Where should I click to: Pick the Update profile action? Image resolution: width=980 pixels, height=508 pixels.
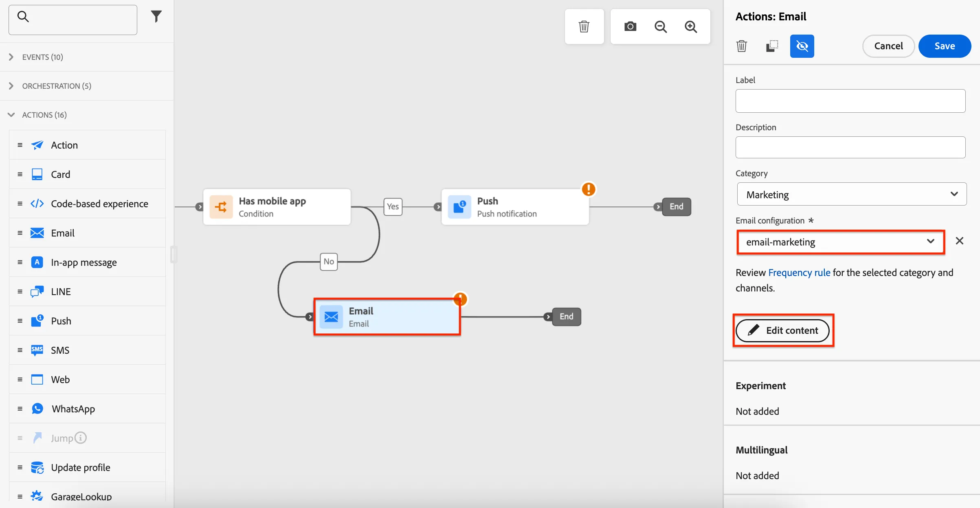tap(87, 467)
